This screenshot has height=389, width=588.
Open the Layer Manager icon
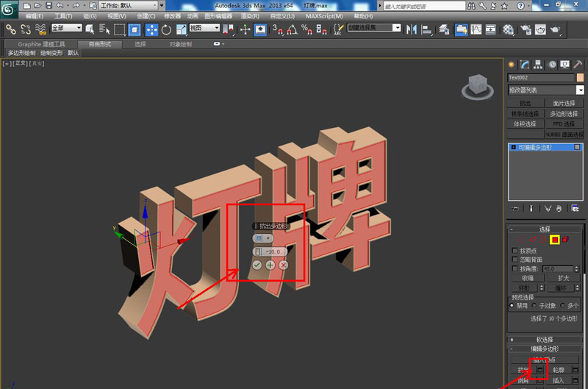[445, 29]
